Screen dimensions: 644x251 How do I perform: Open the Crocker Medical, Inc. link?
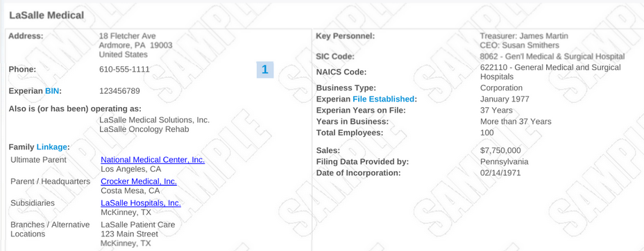(x=139, y=181)
